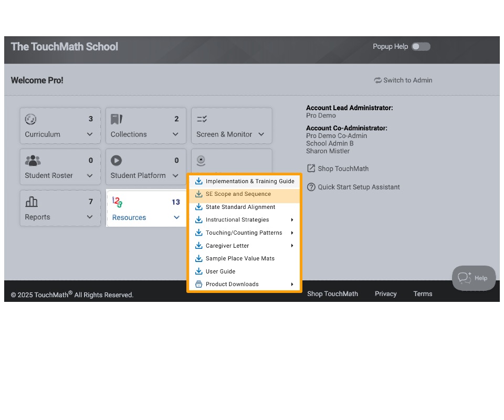Screen dimensions: 504x420
Task: Click the Student Roster people icon
Action: point(33,160)
